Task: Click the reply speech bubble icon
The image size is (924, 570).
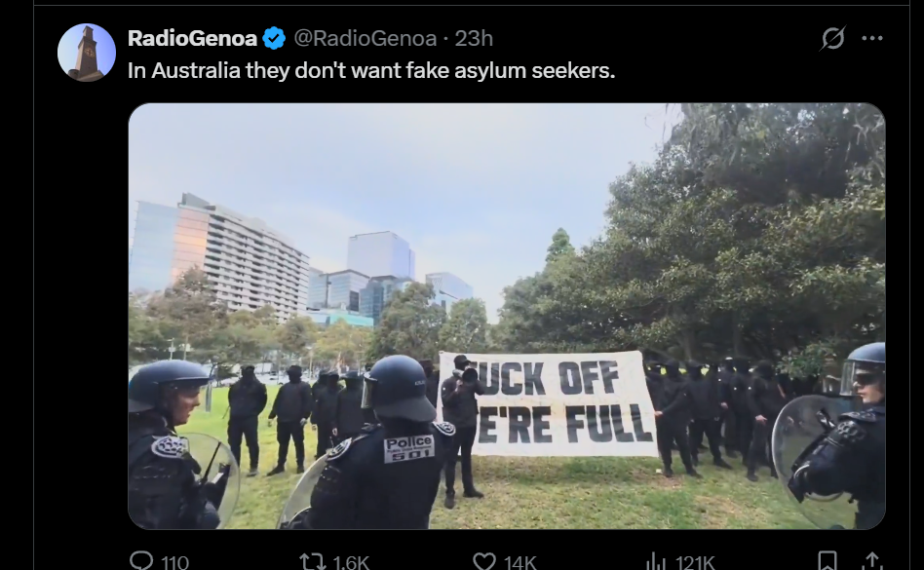Action: (x=141, y=560)
